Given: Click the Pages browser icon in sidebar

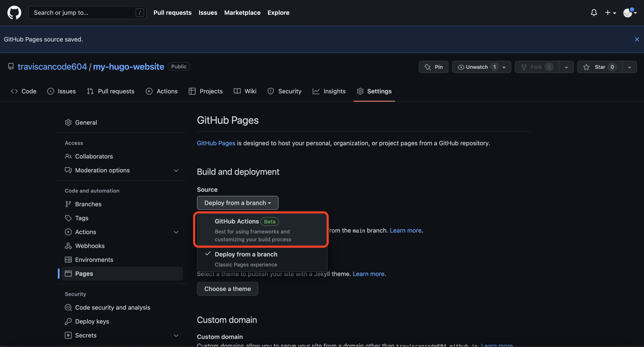Looking at the screenshot, I should pos(68,274).
